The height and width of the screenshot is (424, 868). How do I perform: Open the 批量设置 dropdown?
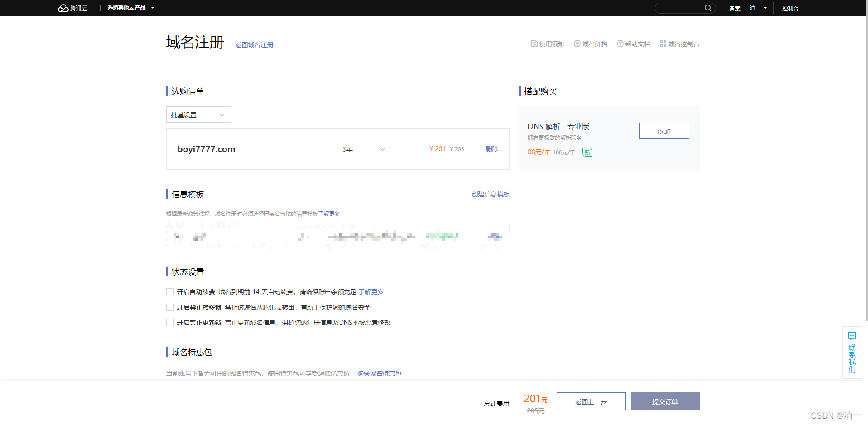(x=198, y=114)
